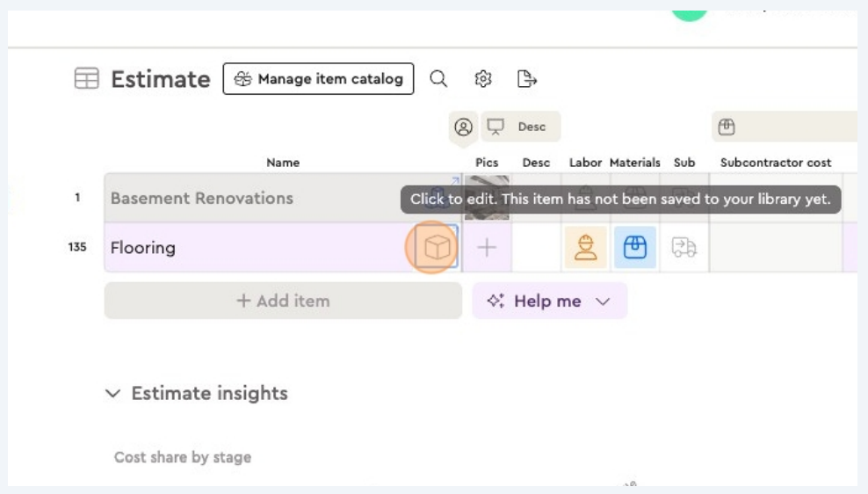This screenshot has height=494, width=868.
Task: Toggle Subcontractor cost type for Flooring
Action: pos(684,248)
